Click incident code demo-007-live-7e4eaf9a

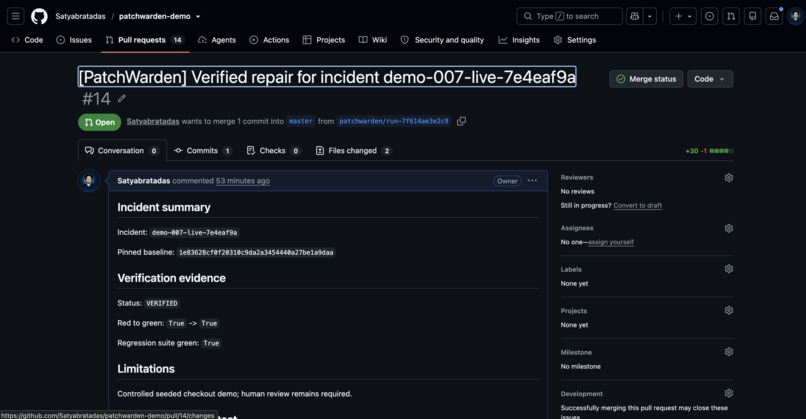click(x=194, y=232)
